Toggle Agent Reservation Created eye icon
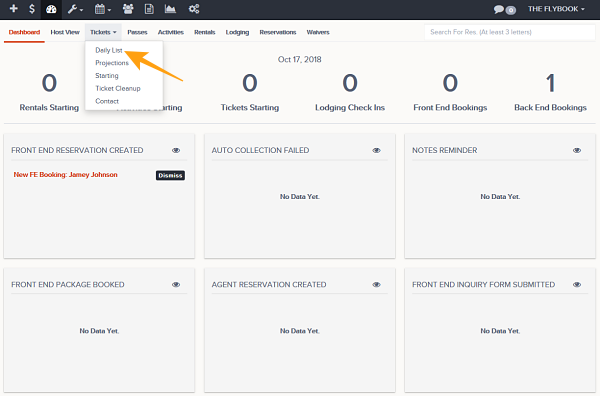Viewport: 600px width, 396px height. [377, 285]
